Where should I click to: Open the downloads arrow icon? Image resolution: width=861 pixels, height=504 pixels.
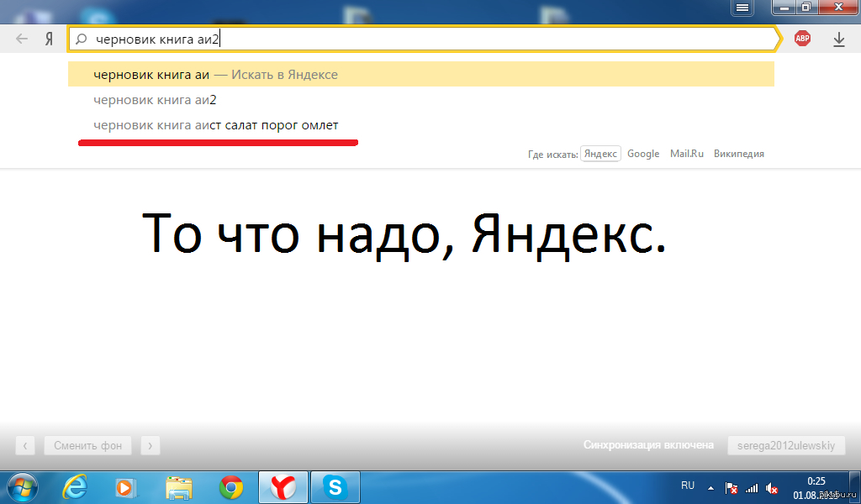(838, 39)
